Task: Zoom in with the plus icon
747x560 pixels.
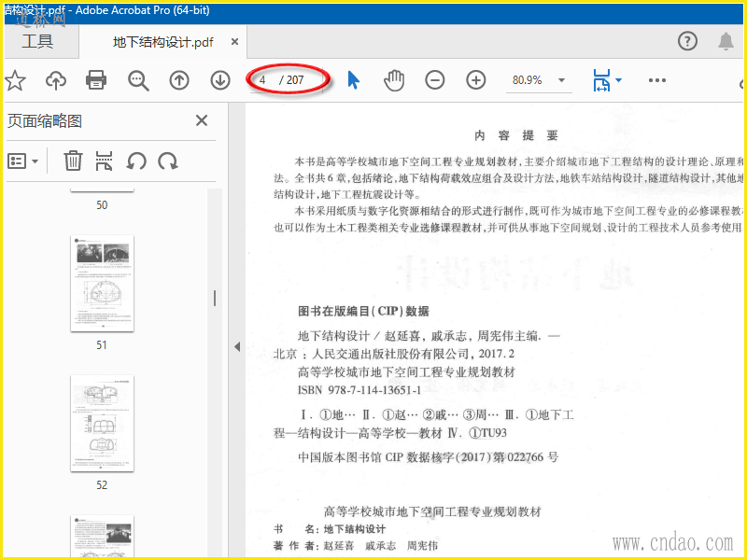Action: [476, 80]
